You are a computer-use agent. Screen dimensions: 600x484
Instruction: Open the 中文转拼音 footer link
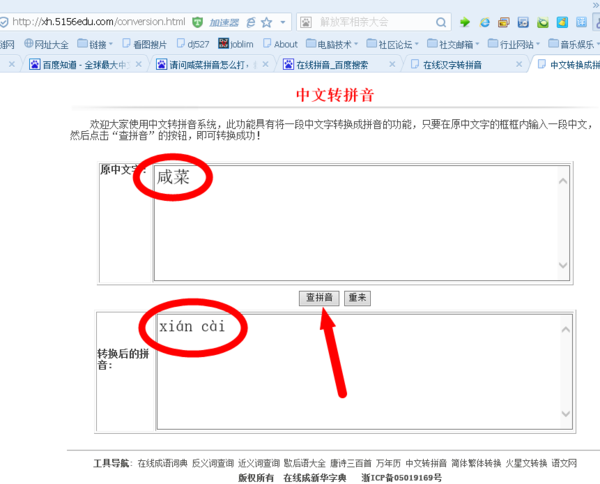click(426, 463)
